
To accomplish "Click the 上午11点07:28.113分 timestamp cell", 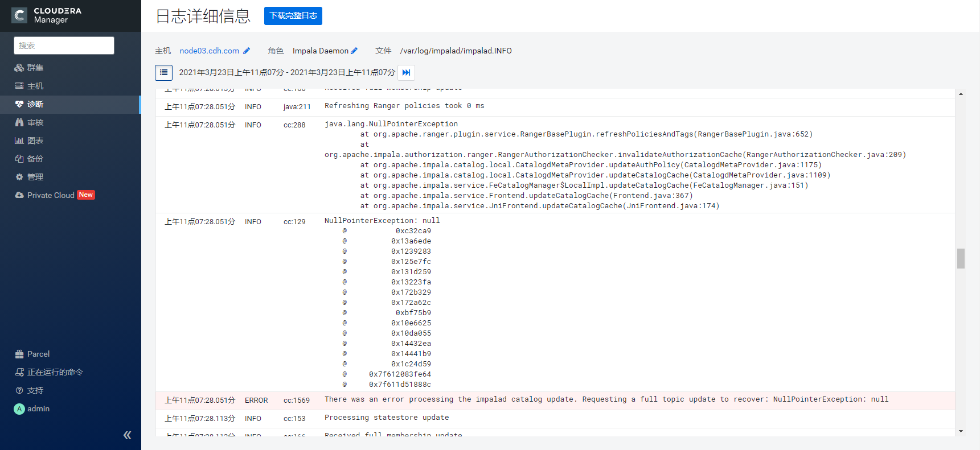I will pos(200,419).
